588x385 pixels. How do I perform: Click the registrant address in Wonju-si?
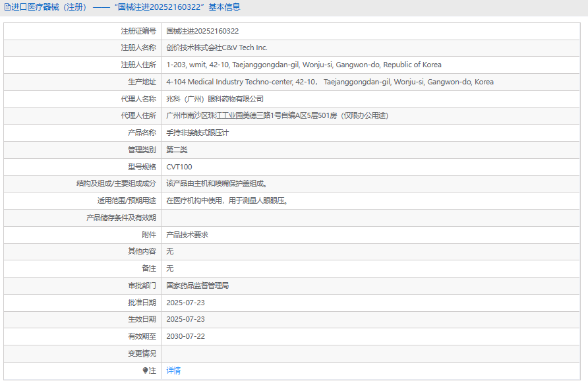pos(303,65)
